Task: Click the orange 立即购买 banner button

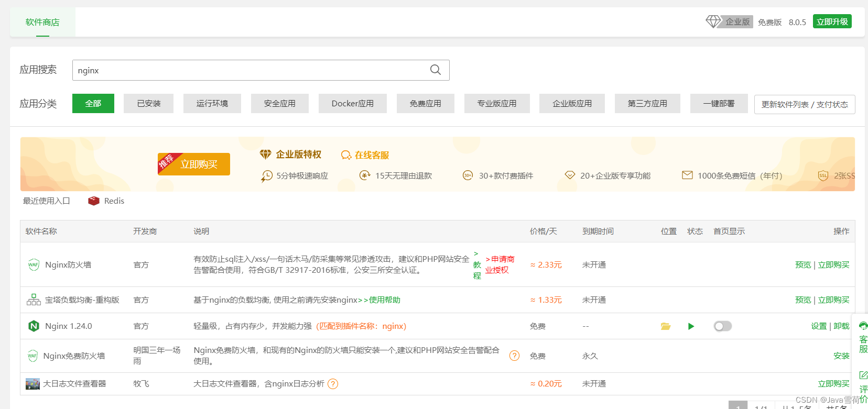Action: click(x=194, y=164)
